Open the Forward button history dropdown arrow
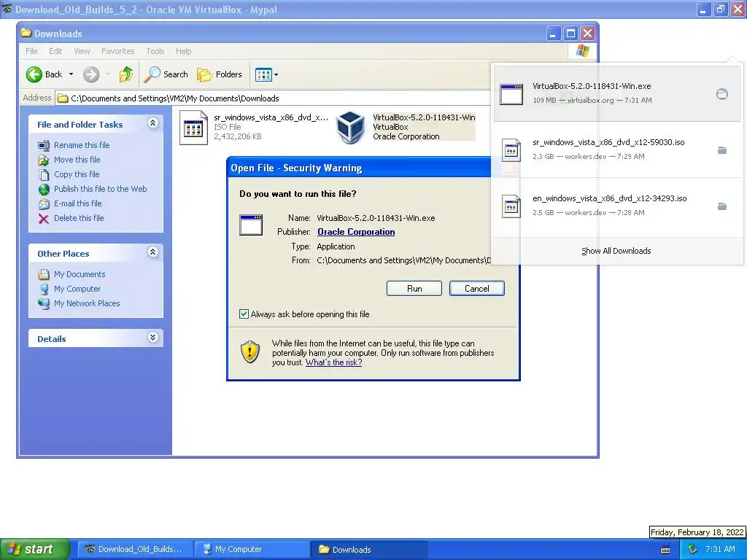Viewport: 747px width, 560px height. (x=108, y=74)
